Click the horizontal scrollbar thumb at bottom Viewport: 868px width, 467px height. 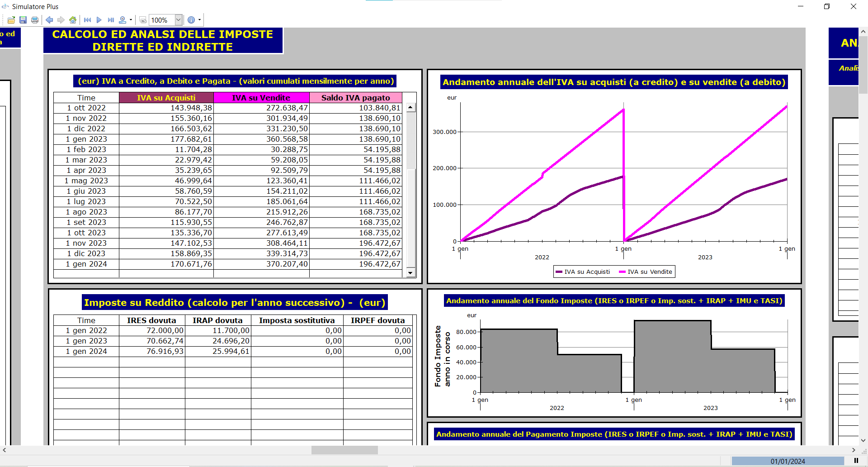click(344, 450)
